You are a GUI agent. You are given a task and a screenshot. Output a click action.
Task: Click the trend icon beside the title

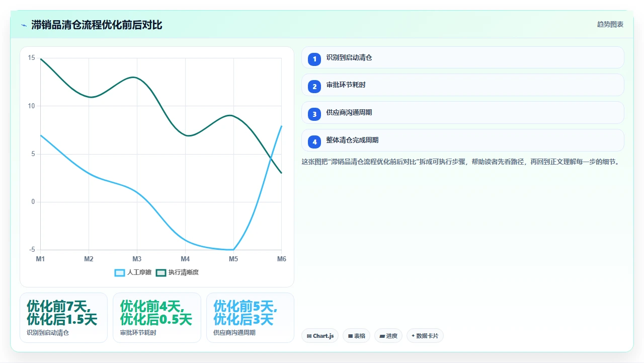tap(24, 25)
